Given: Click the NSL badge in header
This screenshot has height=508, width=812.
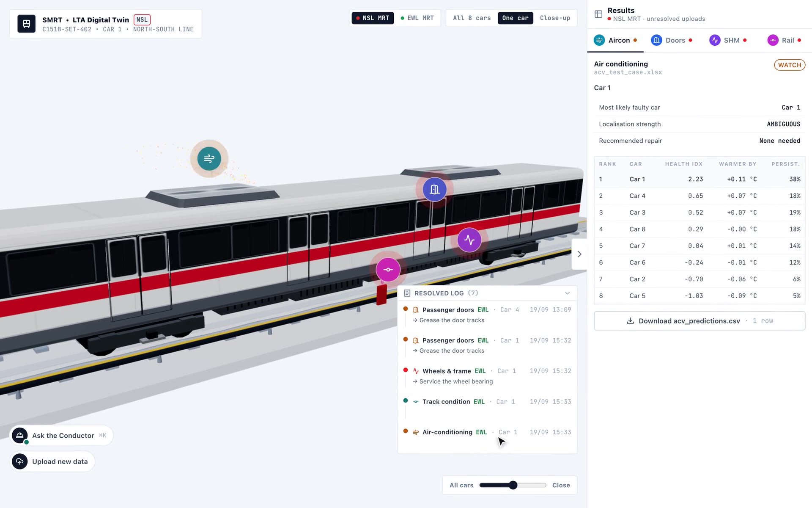Looking at the screenshot, I should [142, 19].
